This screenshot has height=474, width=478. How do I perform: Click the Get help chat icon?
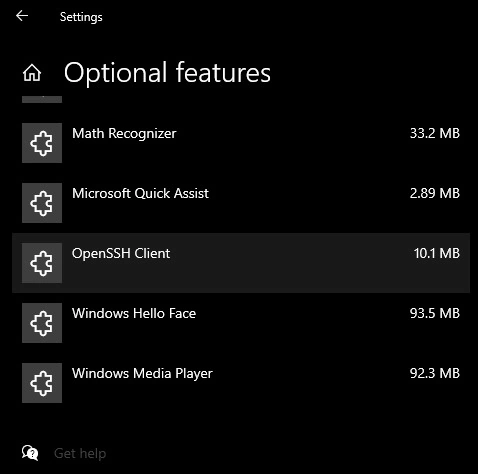[x=30, y=453]
